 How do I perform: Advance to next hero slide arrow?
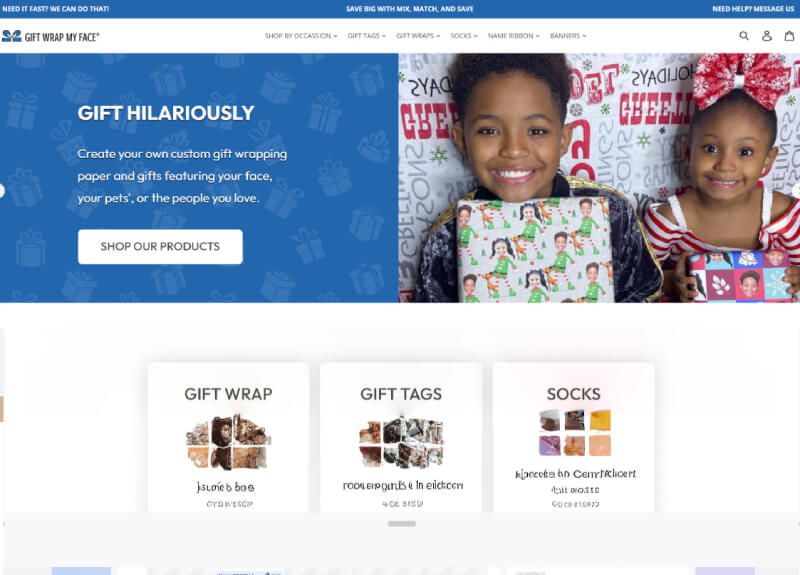pyautogui.click(x=797, y=191)
